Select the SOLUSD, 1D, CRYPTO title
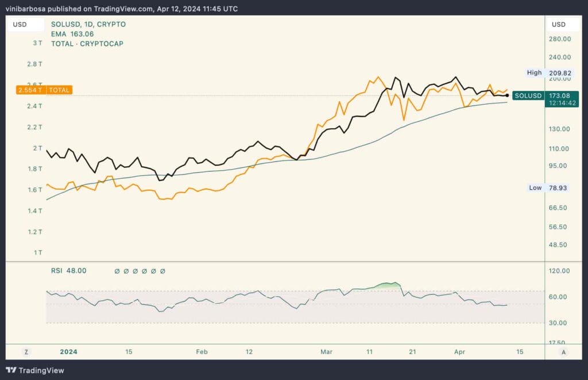 point(88,24)
